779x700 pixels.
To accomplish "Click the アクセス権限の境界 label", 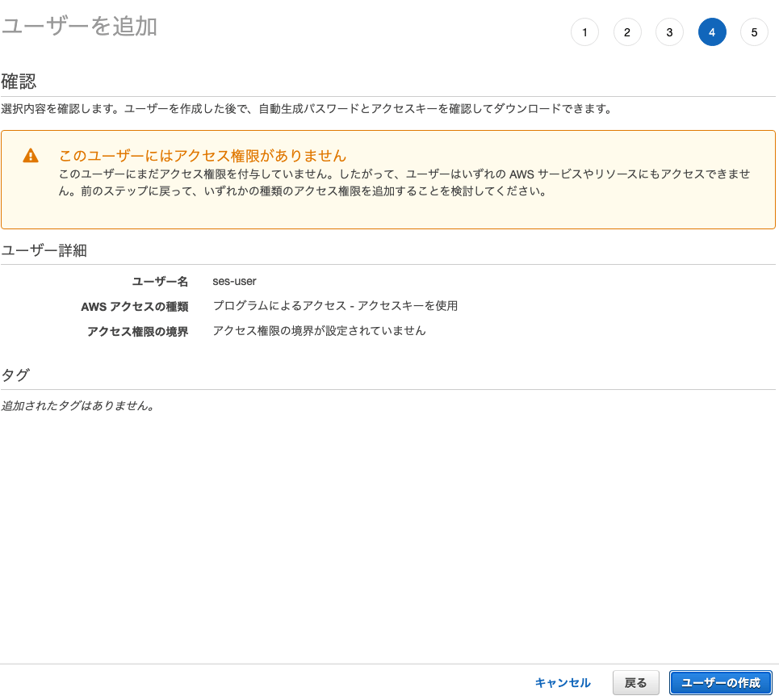I will (137, 329).
